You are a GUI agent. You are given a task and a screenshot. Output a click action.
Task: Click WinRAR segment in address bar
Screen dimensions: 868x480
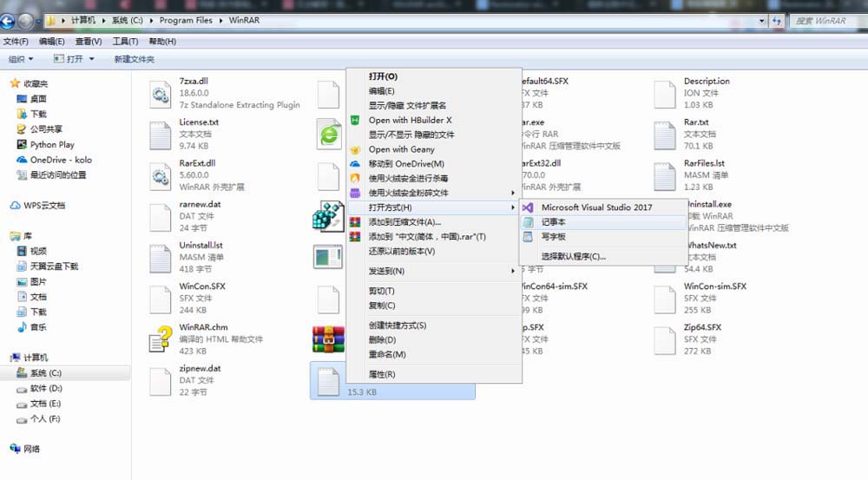(244, 21)
